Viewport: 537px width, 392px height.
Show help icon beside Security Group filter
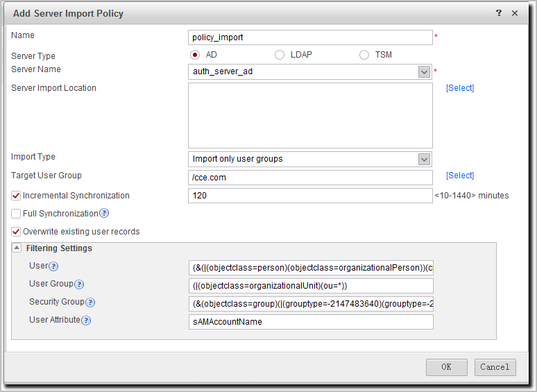(x=90, y=302)
